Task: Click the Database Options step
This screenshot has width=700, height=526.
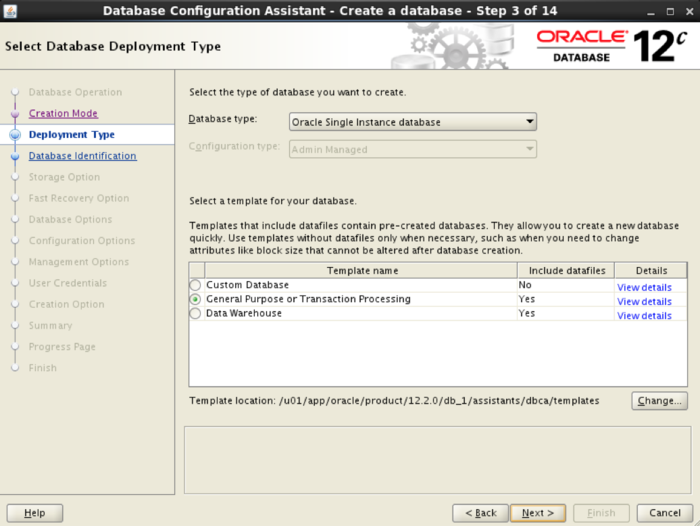Action: (x=71, y=220)
